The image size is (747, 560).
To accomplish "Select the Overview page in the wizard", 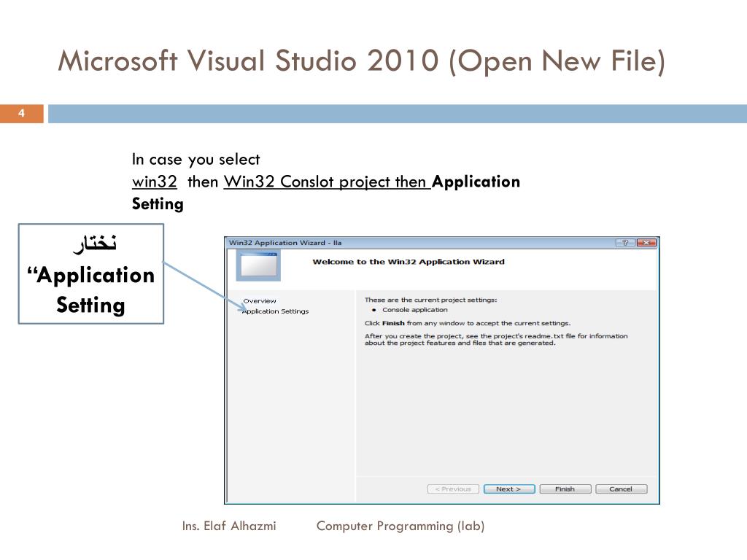I will click(x=260, y=301).
